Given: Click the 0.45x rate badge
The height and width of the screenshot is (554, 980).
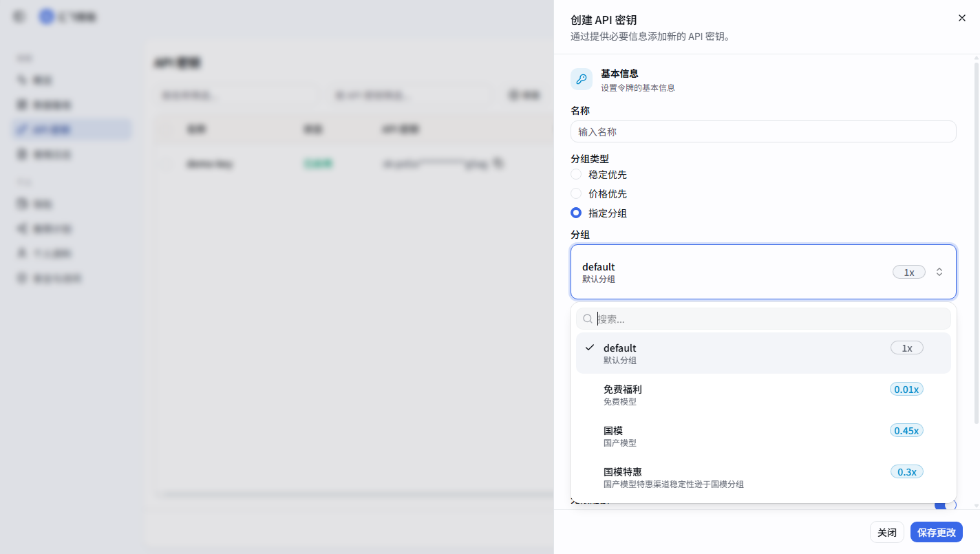Looking at the screenshot, I should point(906,430).
